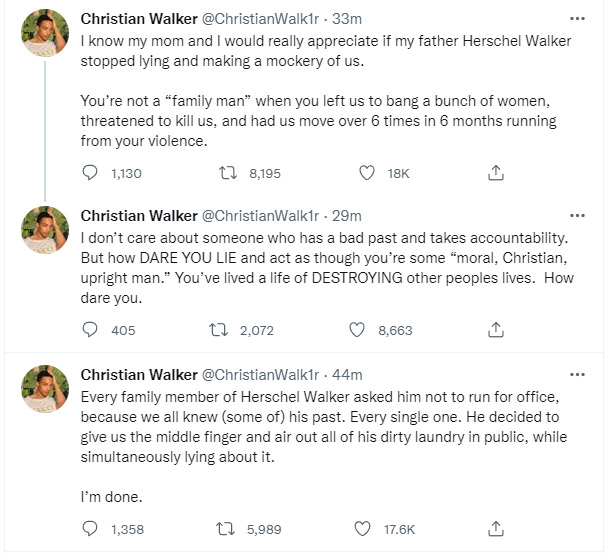Screen dimensions: 605x554
Task: Retweet the tweet with 8,195 retweets
Action: (x=228, y=173)
